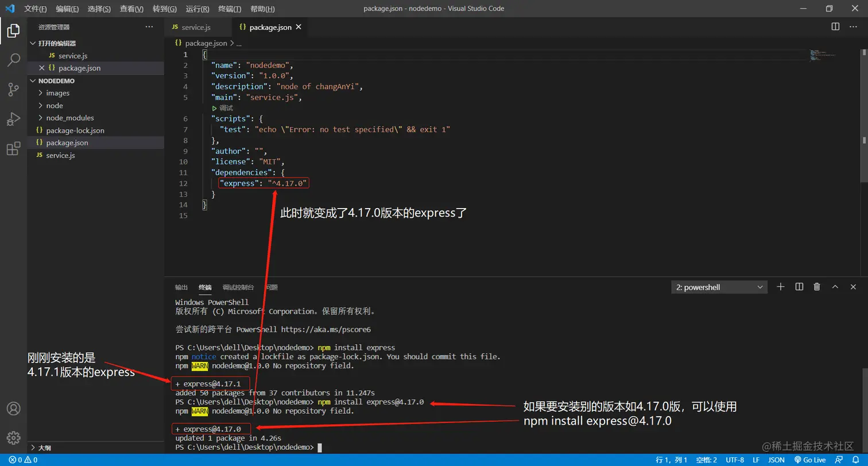The width and height of the screenshot is (868, 466).
Task: Expand the images folder
Action: pyautogui.click(x=96, y=93)
